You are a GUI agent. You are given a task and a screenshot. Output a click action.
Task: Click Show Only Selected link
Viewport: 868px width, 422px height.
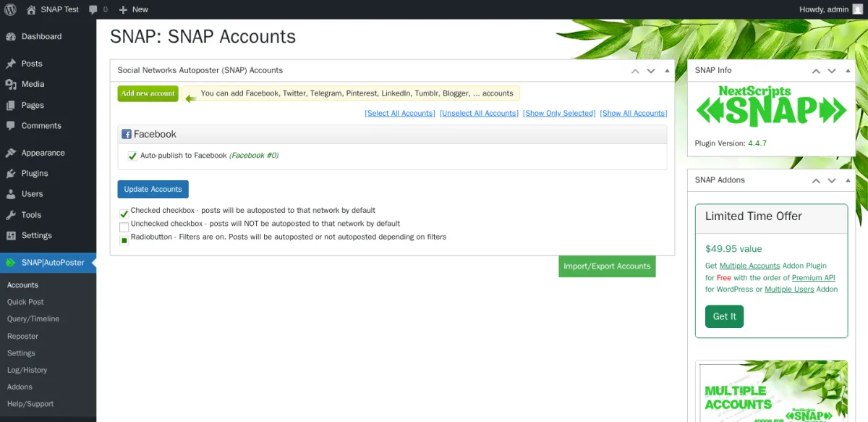click(559, 114)
